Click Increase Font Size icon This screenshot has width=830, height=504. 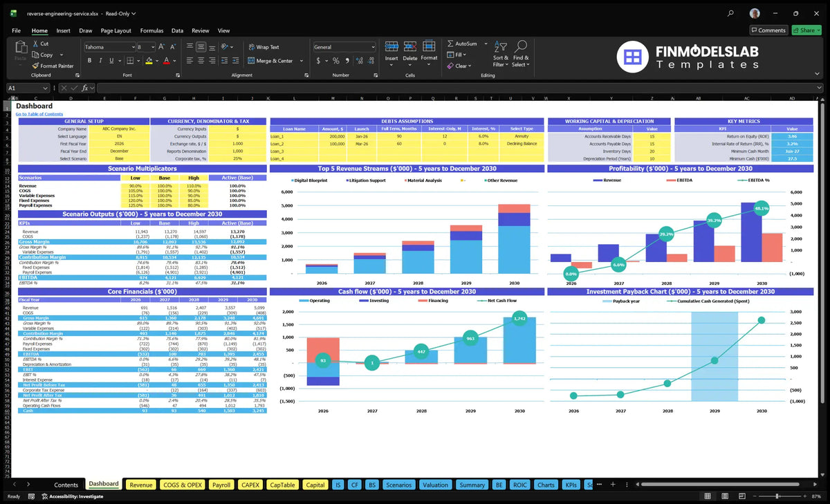(x=162, y=47)
